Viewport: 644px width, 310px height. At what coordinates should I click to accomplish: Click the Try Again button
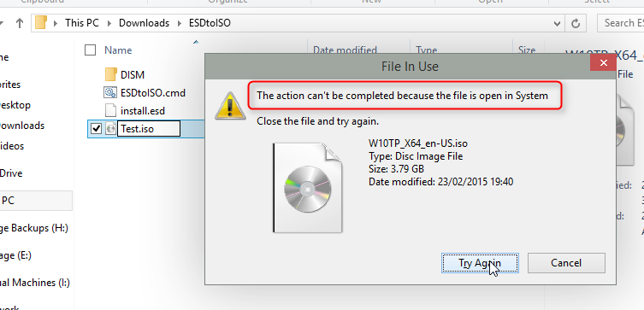(x=480, y=263)
